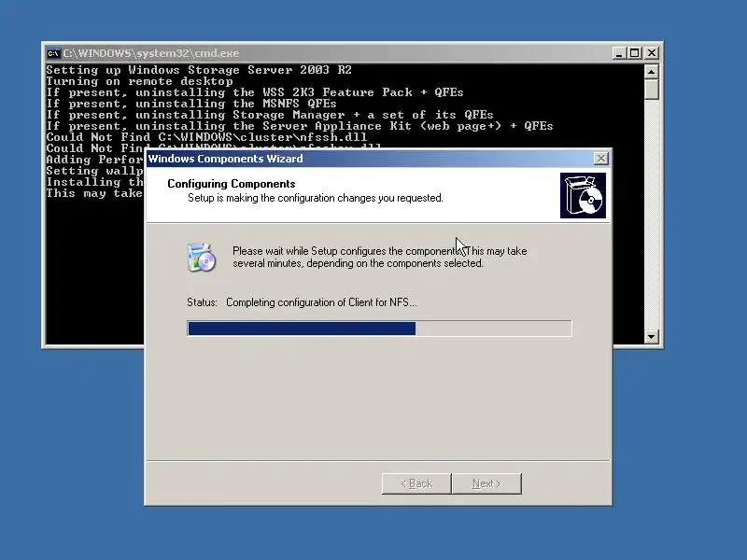This screenshot has width=747, height=560.
Task: Maximize the cmd.exe window
Action: pos(635,53)
